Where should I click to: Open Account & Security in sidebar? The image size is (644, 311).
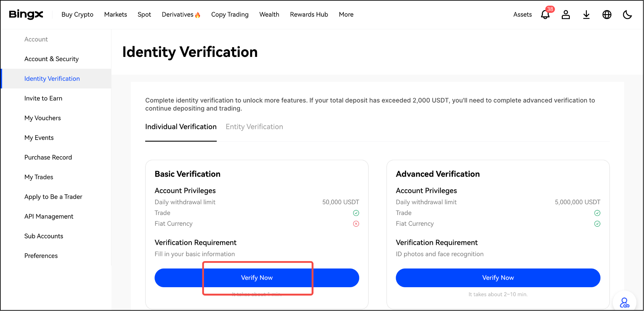pos(51,59)
